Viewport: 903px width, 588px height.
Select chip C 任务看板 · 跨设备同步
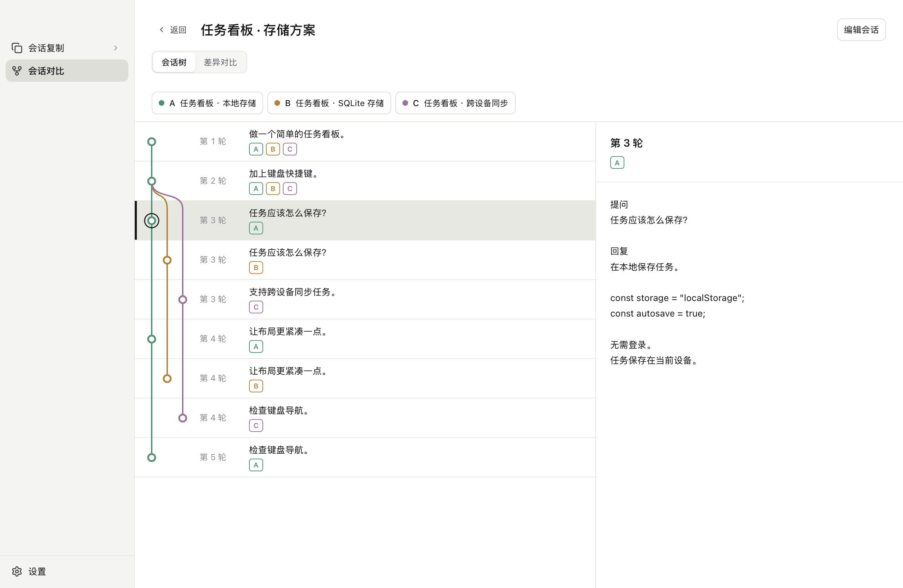pos(455,103)
